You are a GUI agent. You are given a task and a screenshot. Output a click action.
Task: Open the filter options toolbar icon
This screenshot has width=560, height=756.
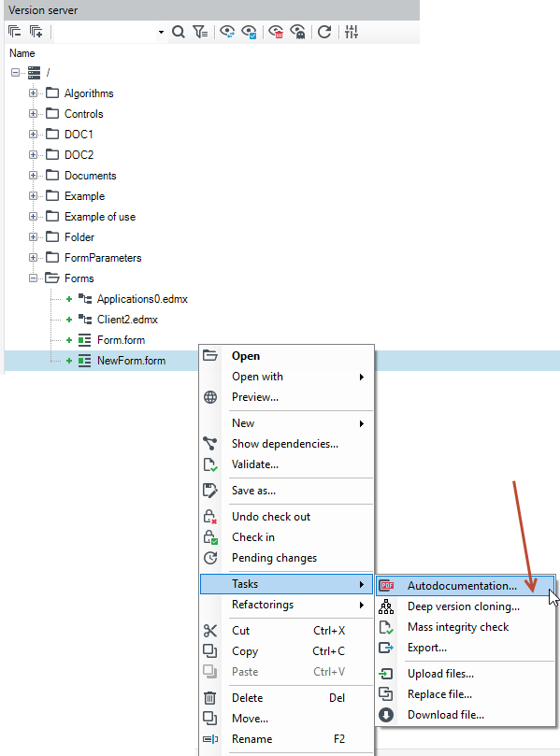200,33
